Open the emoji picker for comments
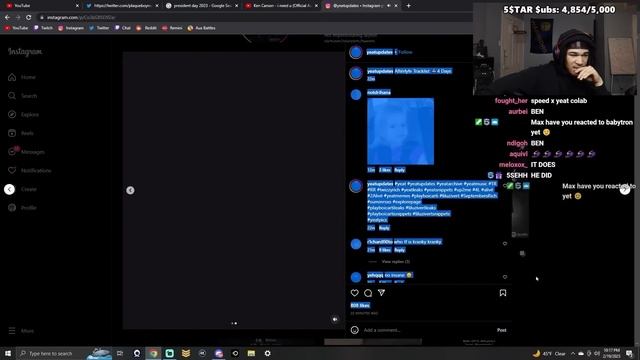The image size is (640, 360). point(355,330)
